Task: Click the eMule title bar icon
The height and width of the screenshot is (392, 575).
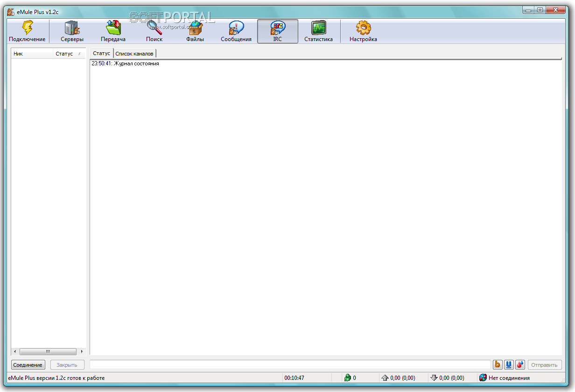Action: tap(10, 11)
